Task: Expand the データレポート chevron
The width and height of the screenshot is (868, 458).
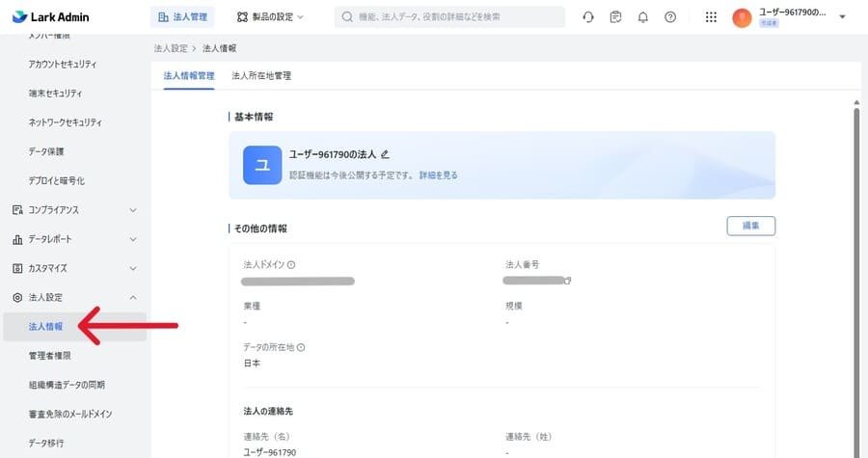Action: click(133, 239)
